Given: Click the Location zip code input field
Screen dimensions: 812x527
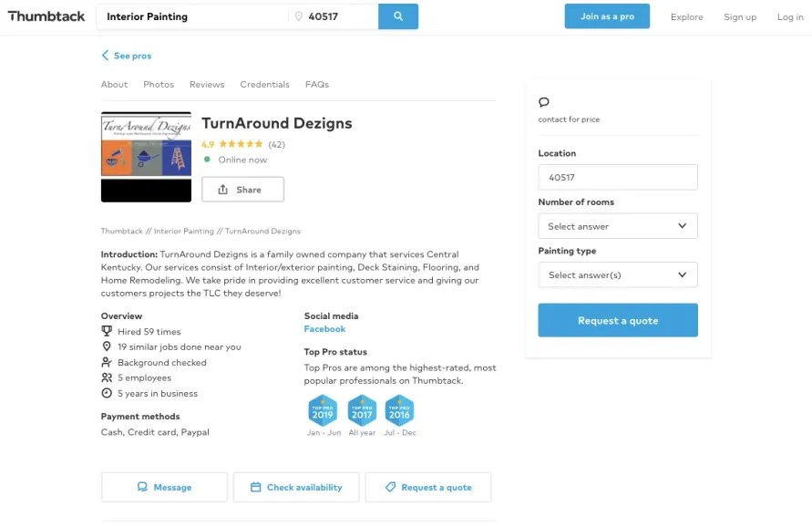Looking at the screenshot, I should tap(618, 177).
